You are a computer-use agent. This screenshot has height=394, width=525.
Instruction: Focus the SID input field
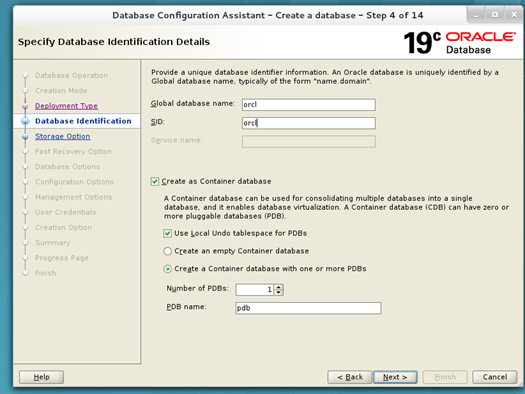point(308,123)
